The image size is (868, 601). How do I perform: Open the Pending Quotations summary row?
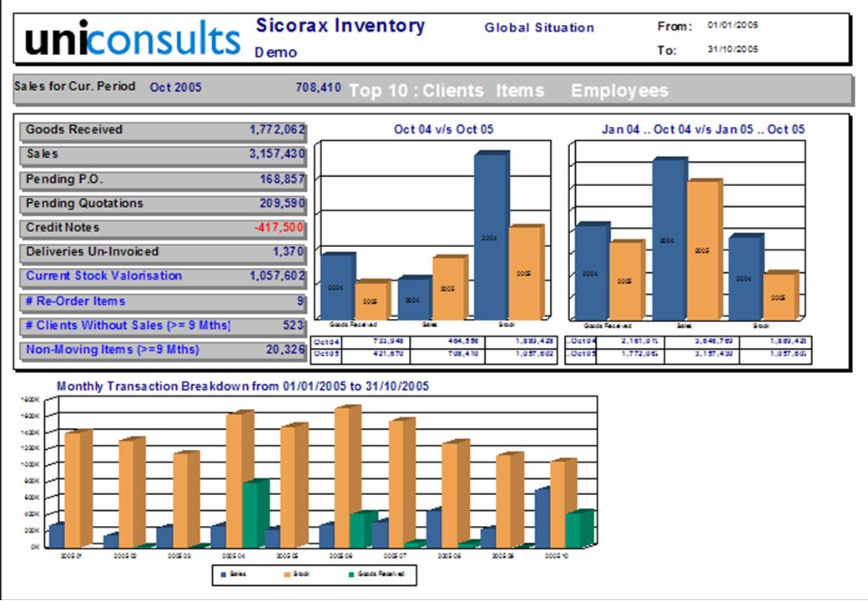[x=164, y=204]
